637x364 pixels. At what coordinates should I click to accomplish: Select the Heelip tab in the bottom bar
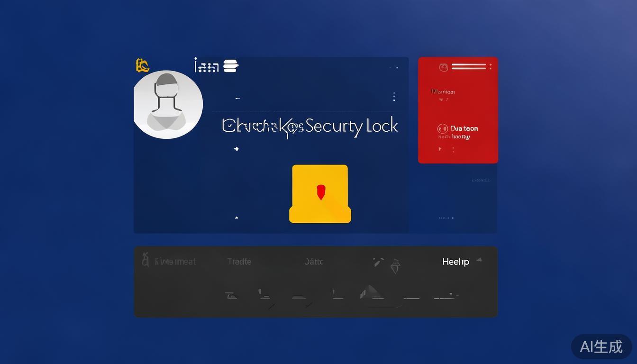click(455, 262)
